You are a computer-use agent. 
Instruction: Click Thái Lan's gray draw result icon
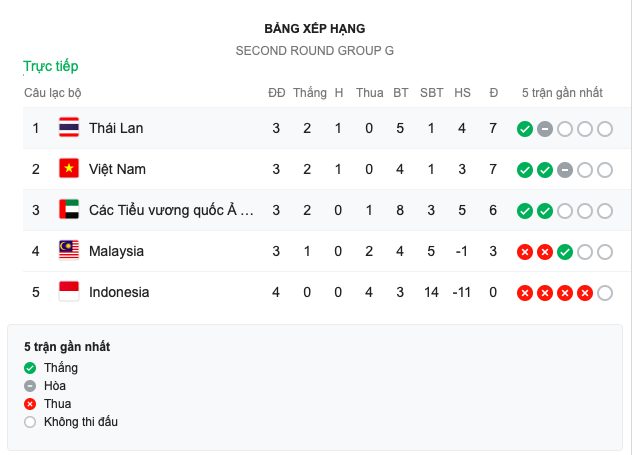(544, 129)
